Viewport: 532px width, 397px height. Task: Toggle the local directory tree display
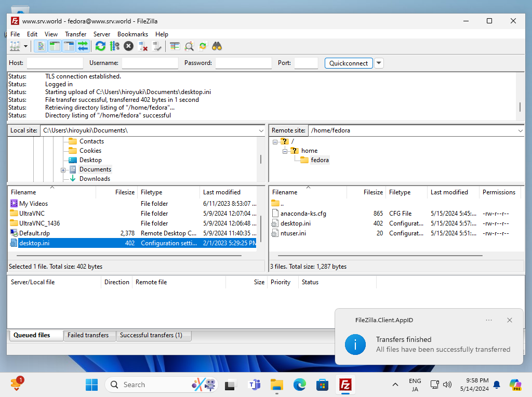pyautogui.click(x=55, y=46)
